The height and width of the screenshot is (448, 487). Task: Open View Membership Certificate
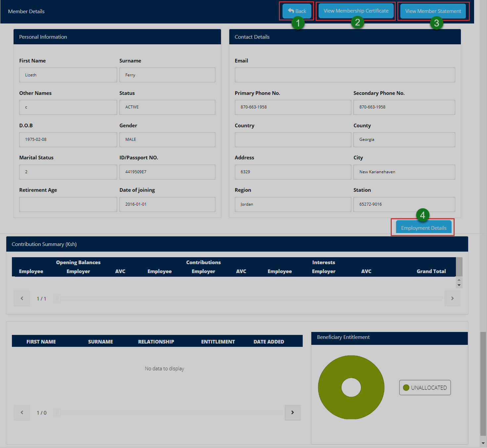356,11
